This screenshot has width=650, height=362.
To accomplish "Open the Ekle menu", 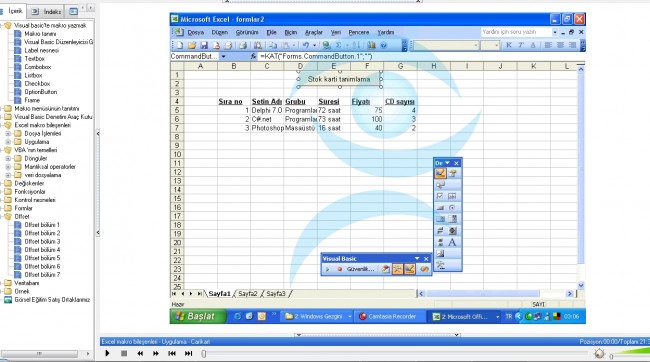I will pyautogui.click(x=272, y=32).
